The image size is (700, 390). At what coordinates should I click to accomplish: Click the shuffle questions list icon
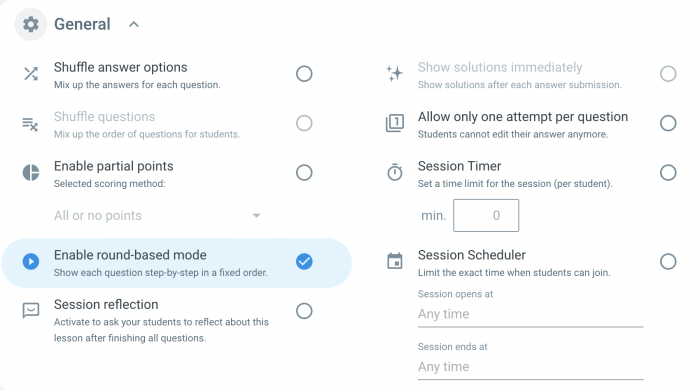pyautogui.click(x=30, y=124)
